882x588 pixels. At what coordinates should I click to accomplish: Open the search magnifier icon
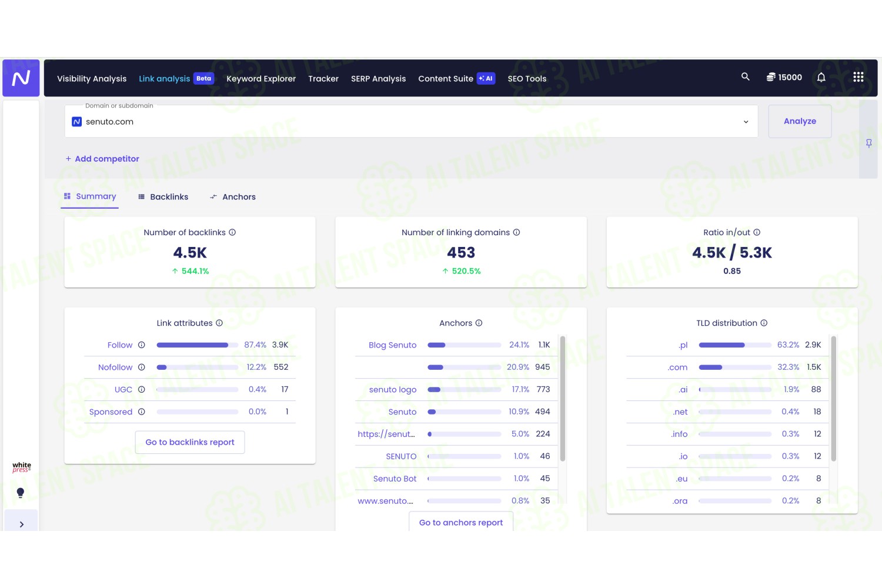point(745,77)
